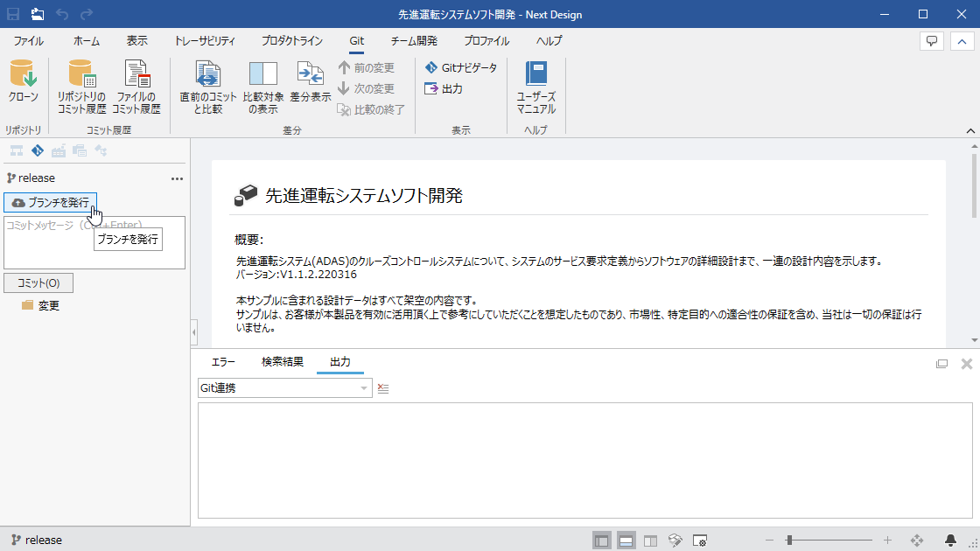Close the output panel

coord(967,364)
